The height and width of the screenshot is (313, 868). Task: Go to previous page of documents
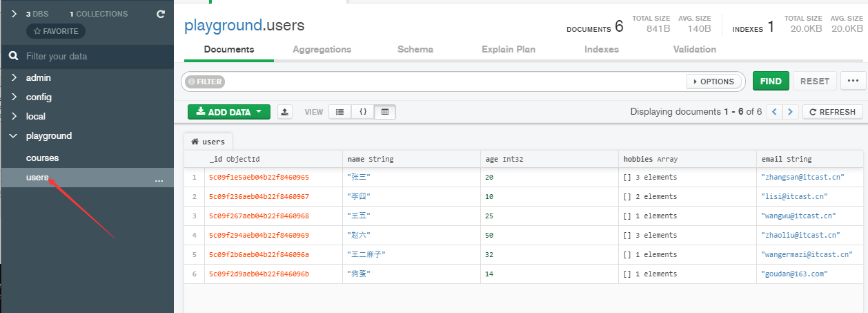point(775,112)
